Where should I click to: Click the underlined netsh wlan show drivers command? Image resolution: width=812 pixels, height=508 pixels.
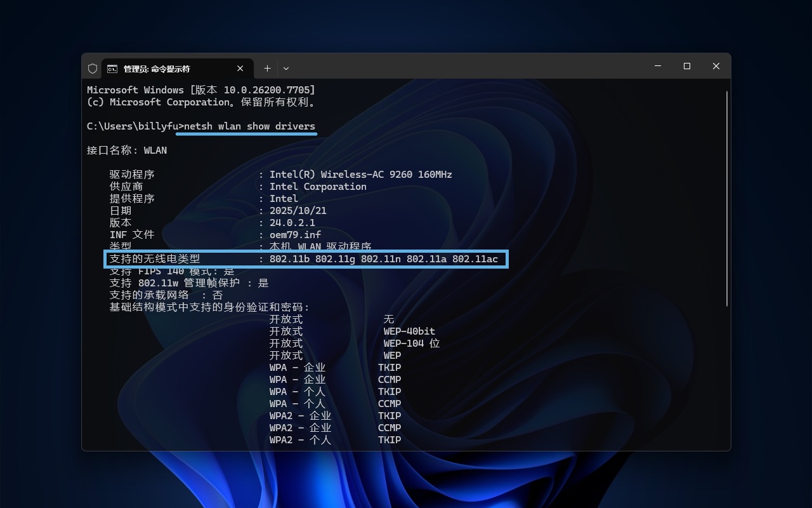click(x=246, y=126)
